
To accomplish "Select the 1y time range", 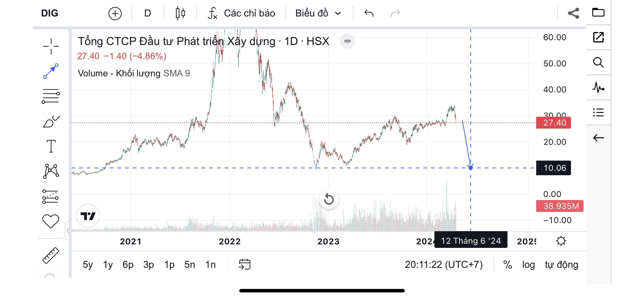I will tap(108, 265).
